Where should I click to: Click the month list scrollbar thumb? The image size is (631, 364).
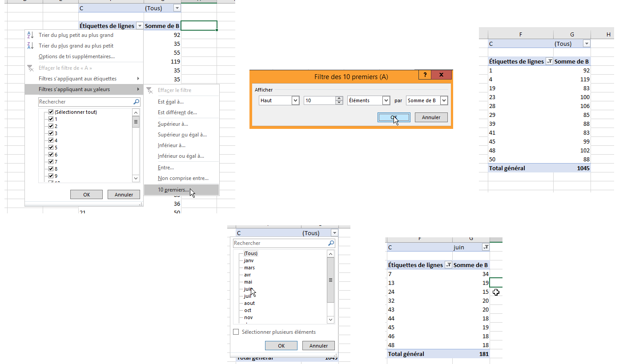[330, 280]
